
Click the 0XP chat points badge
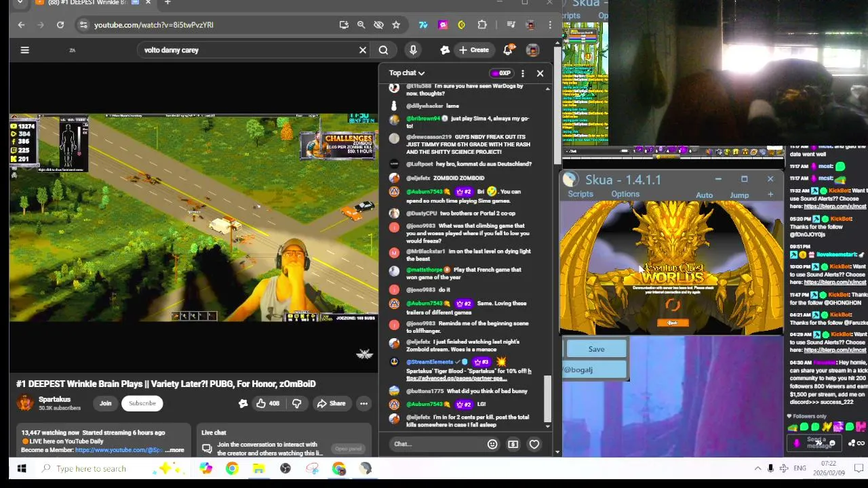coord(501,73)
